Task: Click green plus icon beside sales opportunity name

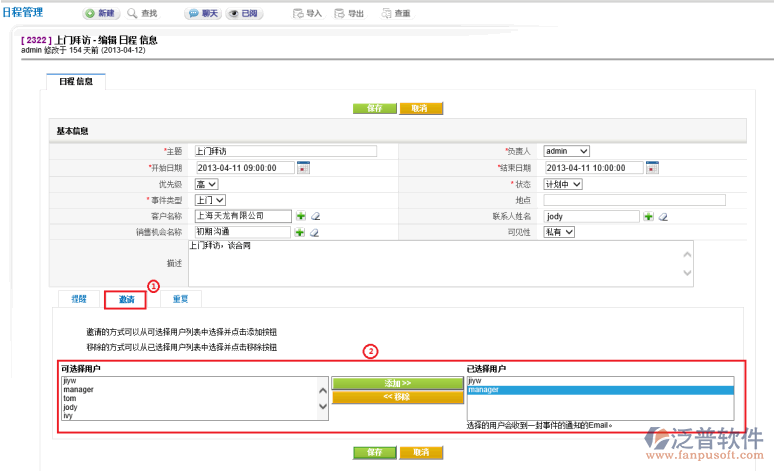Action: (301, 232)
